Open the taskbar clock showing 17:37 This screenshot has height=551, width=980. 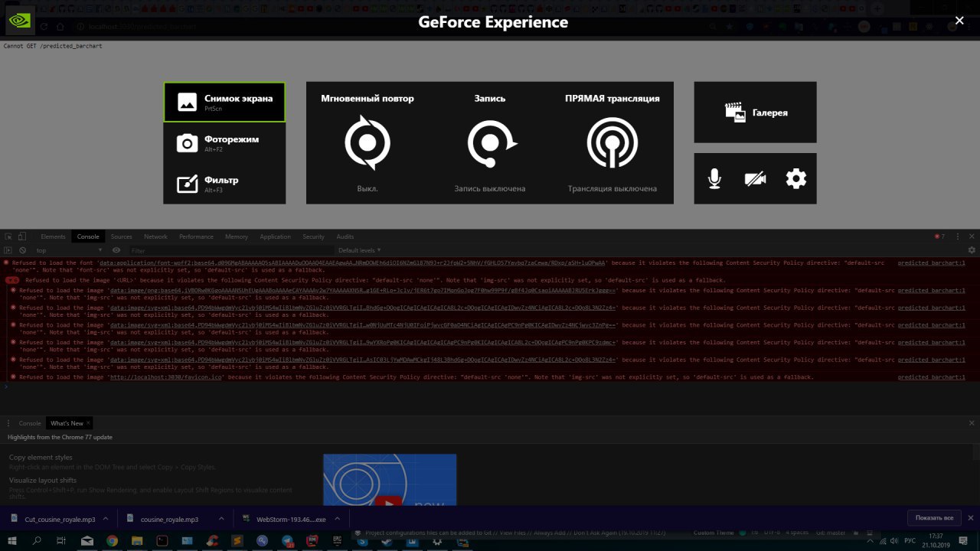(x=935, y=540)
